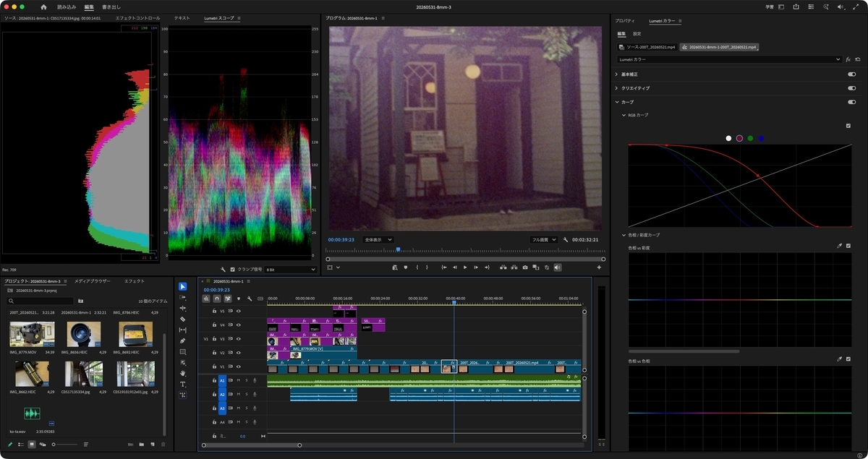Select the blue channel curve swatch
The height and width of the screenshot is (459, 868).
point(761,138)
